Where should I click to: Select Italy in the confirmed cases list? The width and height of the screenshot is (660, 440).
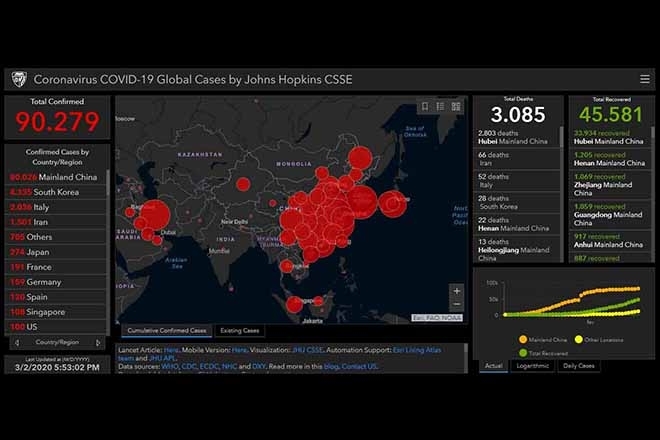point(40,206)
